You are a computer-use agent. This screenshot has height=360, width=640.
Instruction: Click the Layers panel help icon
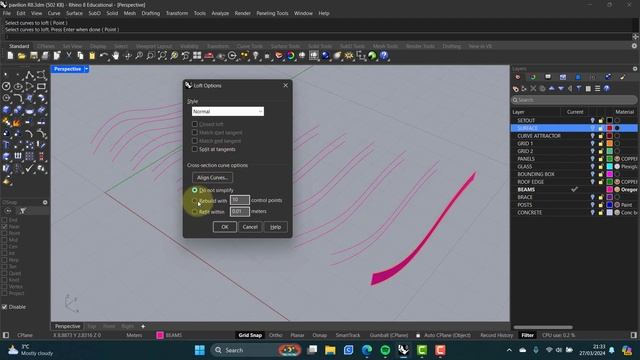point(607,89)
